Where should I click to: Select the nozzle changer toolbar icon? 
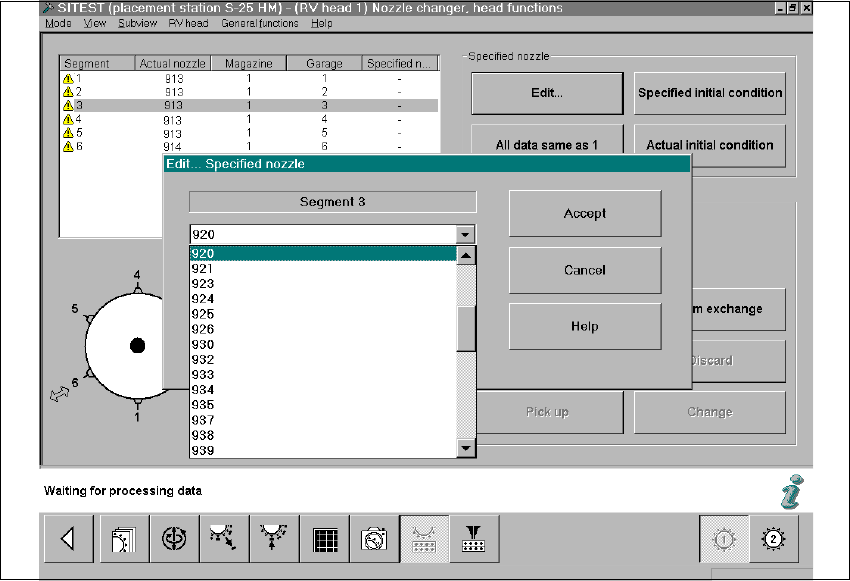tap(424, 540)
